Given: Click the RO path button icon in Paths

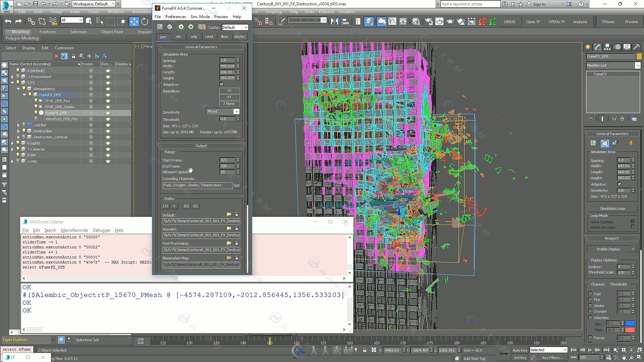Looking at the screenshot, I should point(186,206).
